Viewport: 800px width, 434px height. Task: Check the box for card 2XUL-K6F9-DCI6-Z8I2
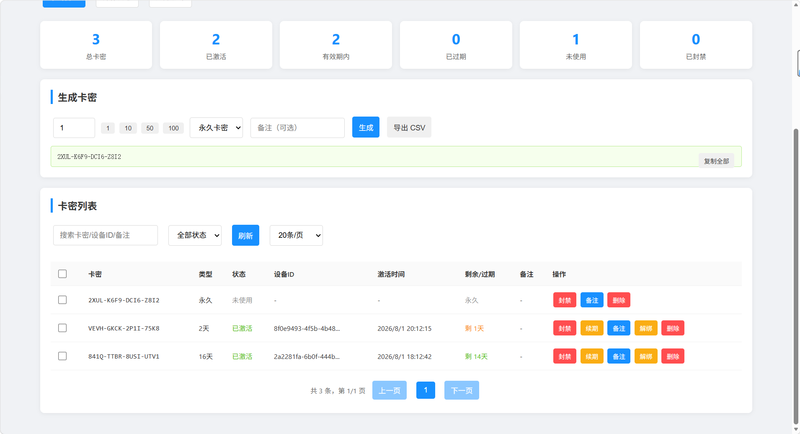pos(62,300)
